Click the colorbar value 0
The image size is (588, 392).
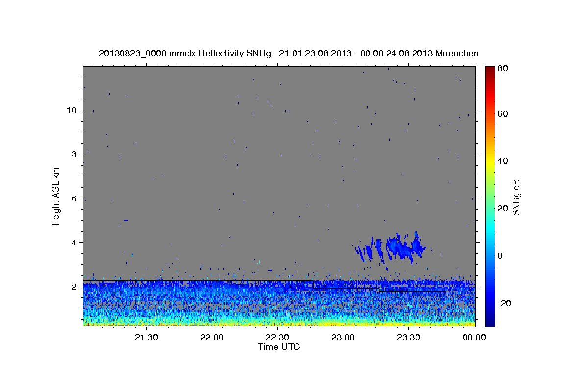[500, 256]
